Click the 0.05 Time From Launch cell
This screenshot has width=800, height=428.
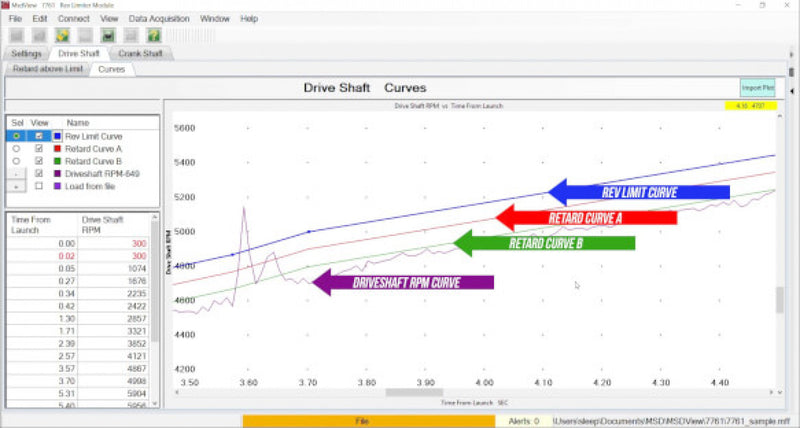[x=41, y=268]
